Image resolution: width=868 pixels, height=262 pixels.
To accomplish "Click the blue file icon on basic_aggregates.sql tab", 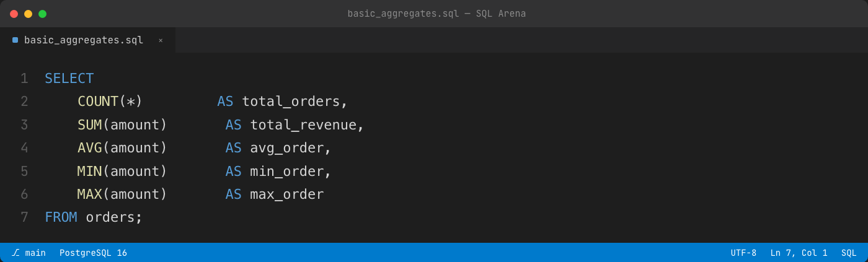I will (x=15, y=40).
